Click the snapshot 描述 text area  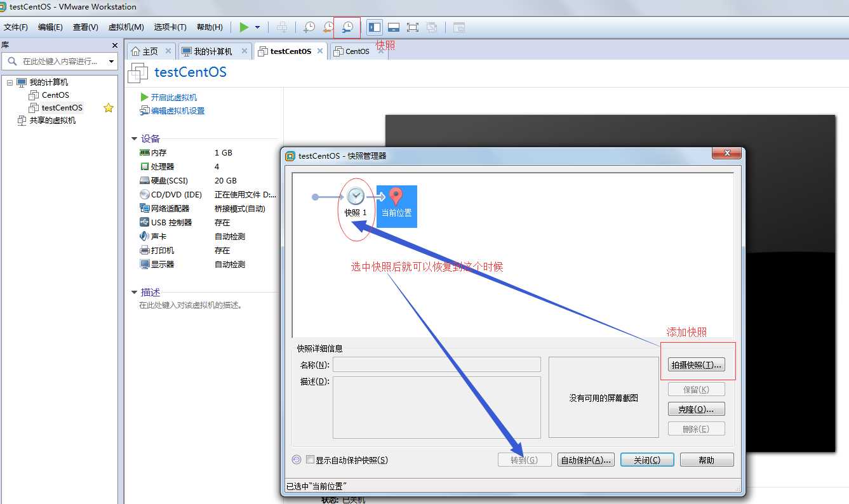pos(437,408)
